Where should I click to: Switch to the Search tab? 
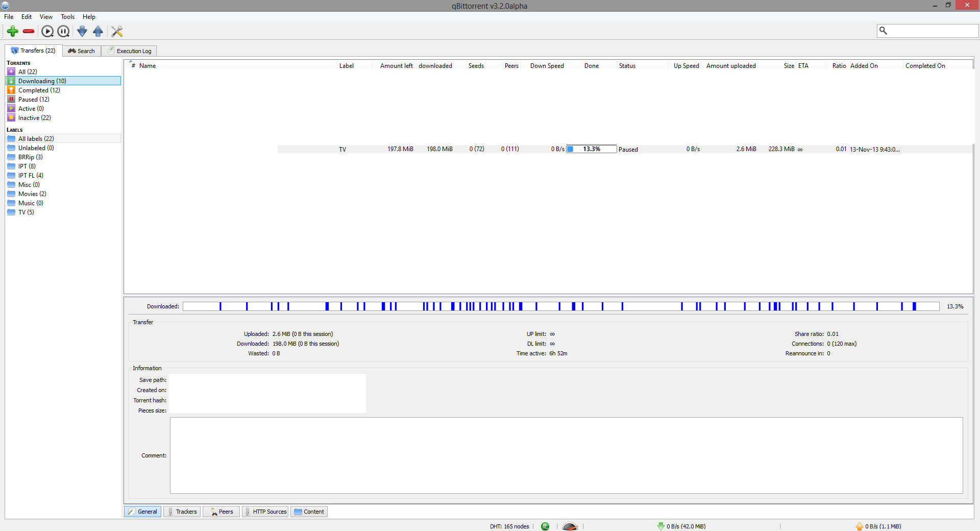pos(82,51)
